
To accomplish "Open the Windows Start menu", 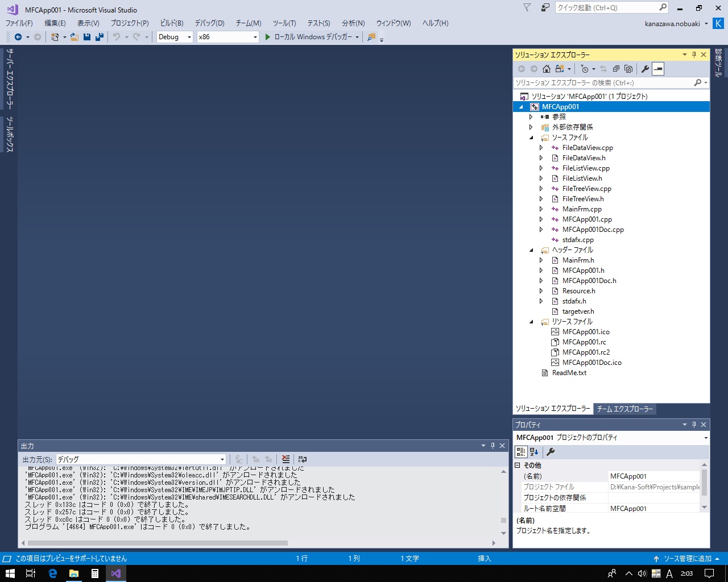I will click(10, 573).
